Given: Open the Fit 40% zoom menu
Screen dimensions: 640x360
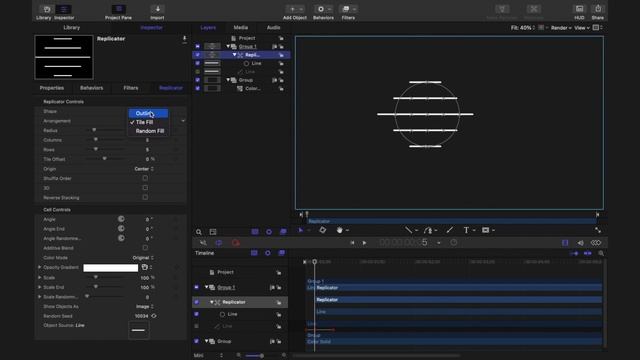Looking at the screenshot, I should [x=523, y=28].
